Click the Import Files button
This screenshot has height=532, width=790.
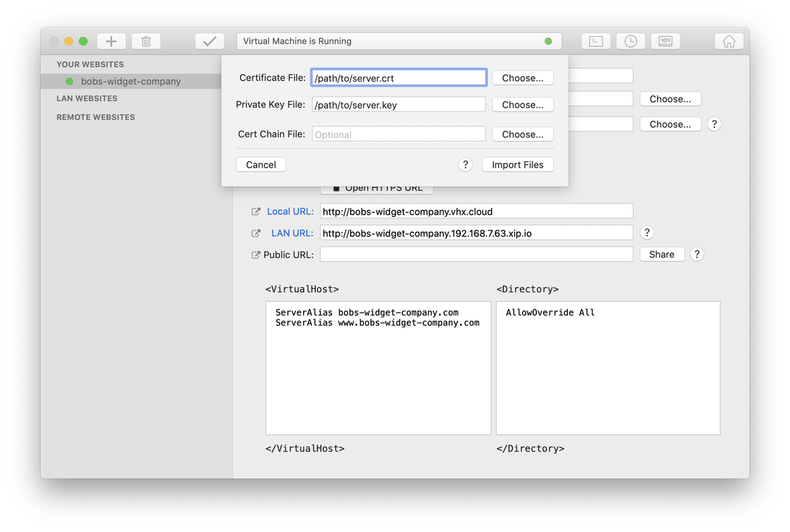coord(517,165)
